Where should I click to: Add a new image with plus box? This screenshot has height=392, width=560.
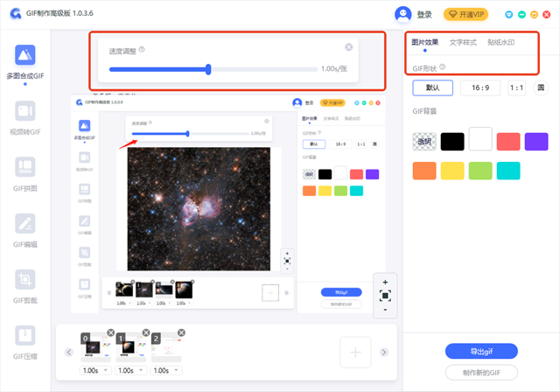click(355, 353)
